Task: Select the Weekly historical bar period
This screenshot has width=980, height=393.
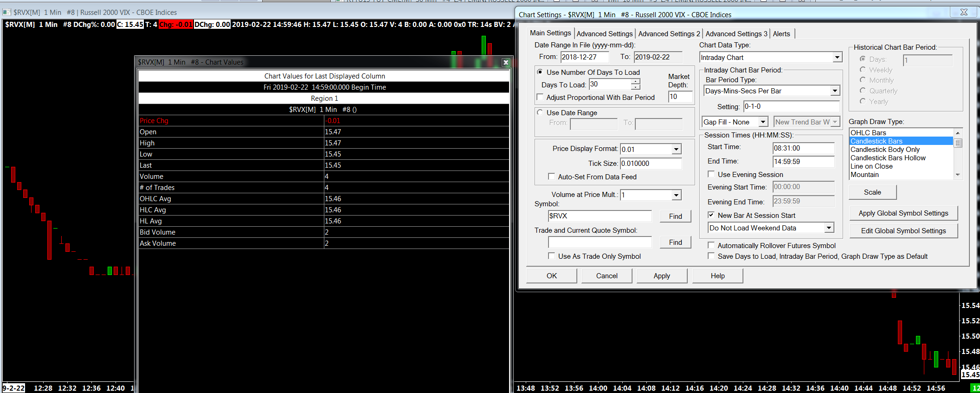Action: (863, 70)
